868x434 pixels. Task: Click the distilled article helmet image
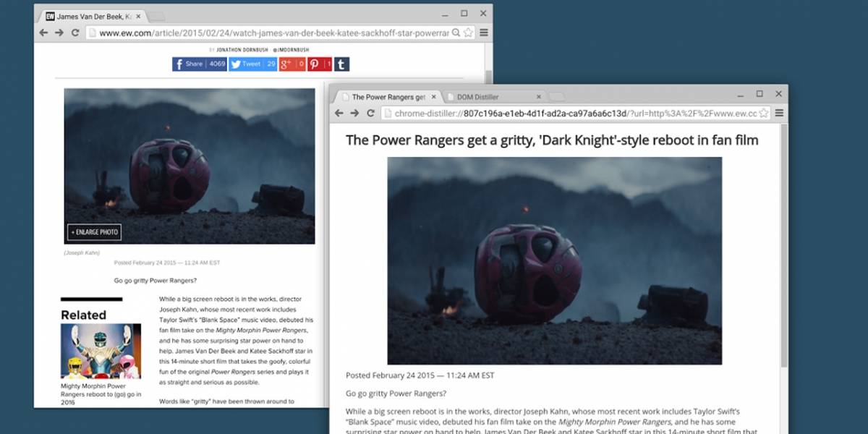point(554,260)
